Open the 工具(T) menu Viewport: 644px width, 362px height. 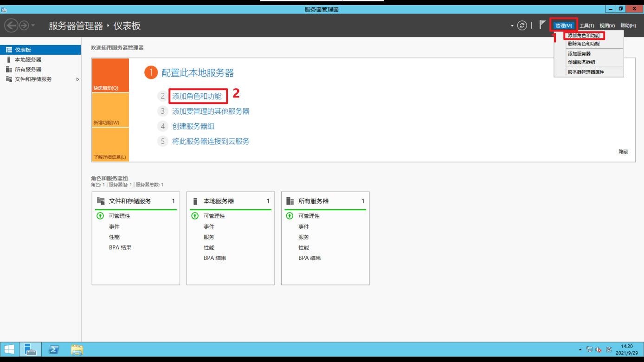click(586, 26)
